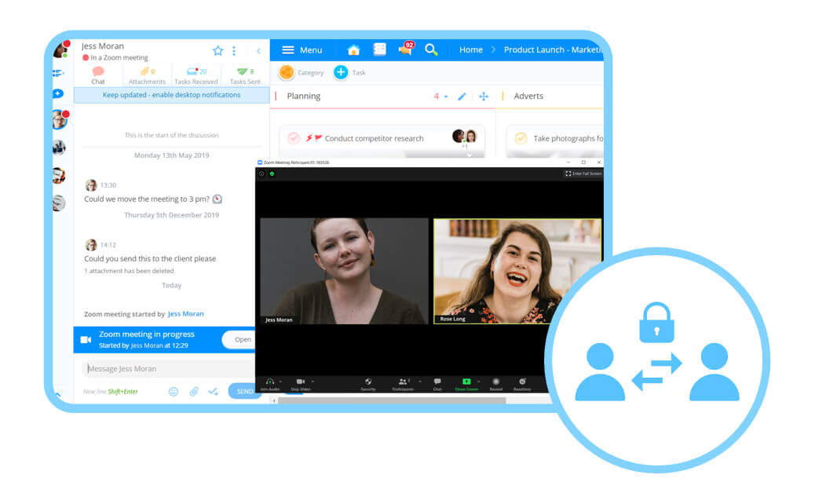Select Jess Moran video tile
The width and height of the screenshot is (815, 504).
(344, 271)
